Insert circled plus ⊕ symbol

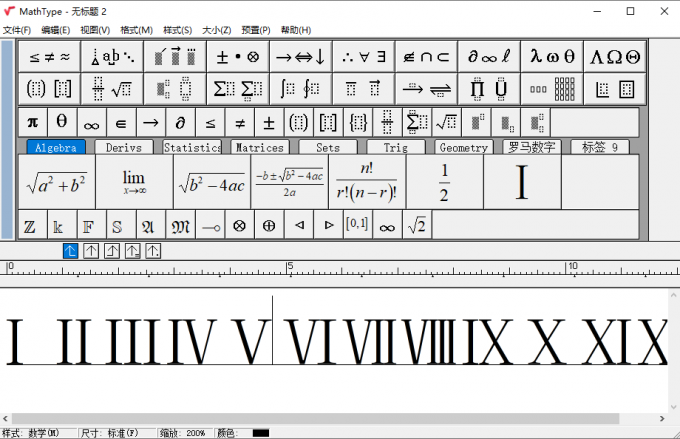269,225
